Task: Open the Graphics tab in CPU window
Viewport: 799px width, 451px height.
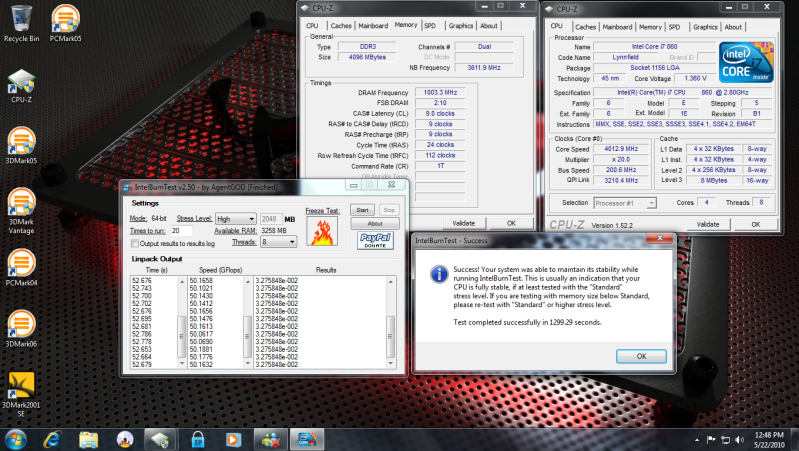Action: [x=705, y=27]
